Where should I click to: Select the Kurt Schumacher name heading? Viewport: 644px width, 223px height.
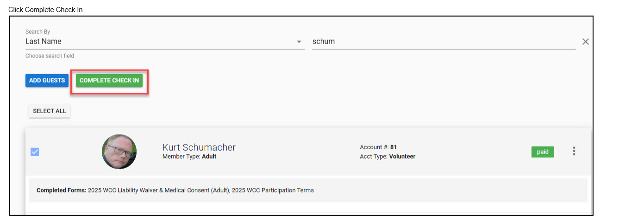click(x=199, y=147)
